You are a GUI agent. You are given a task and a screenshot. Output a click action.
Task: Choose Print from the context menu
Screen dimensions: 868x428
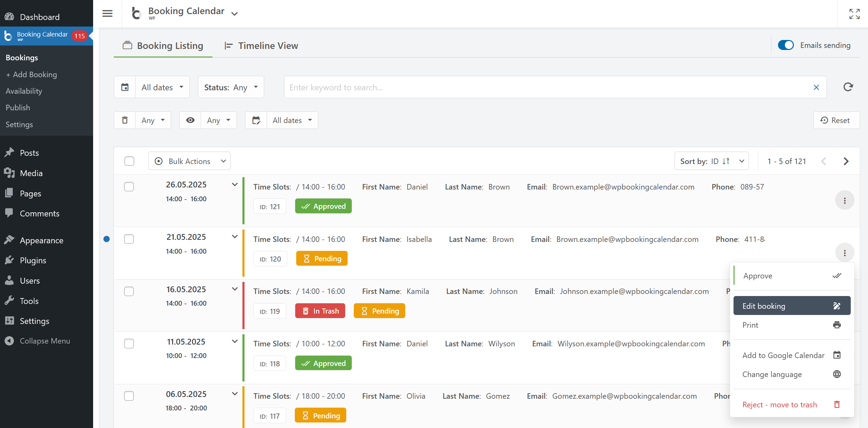tap(792, 325)
